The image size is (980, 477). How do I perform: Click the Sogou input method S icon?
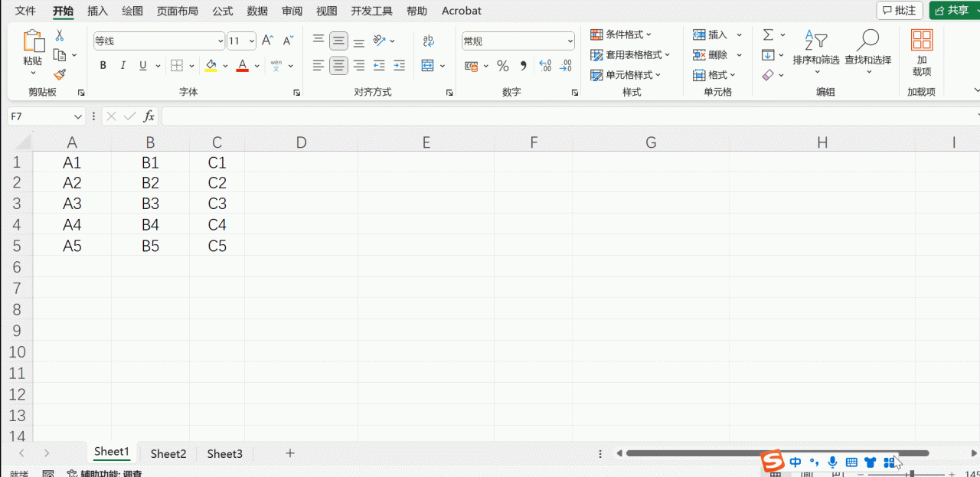pos(773,462)
